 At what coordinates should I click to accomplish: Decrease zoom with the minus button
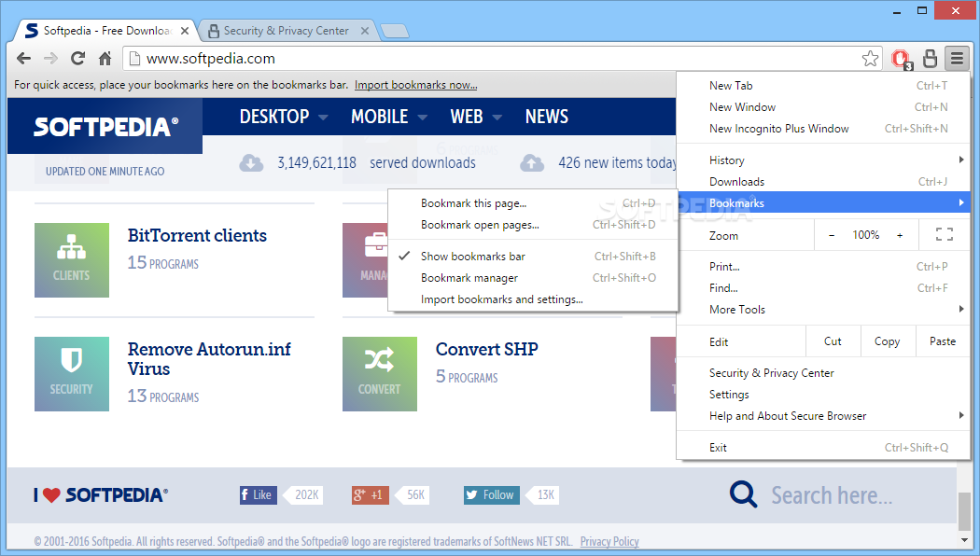pyautogui.click(x=832, y=235)
